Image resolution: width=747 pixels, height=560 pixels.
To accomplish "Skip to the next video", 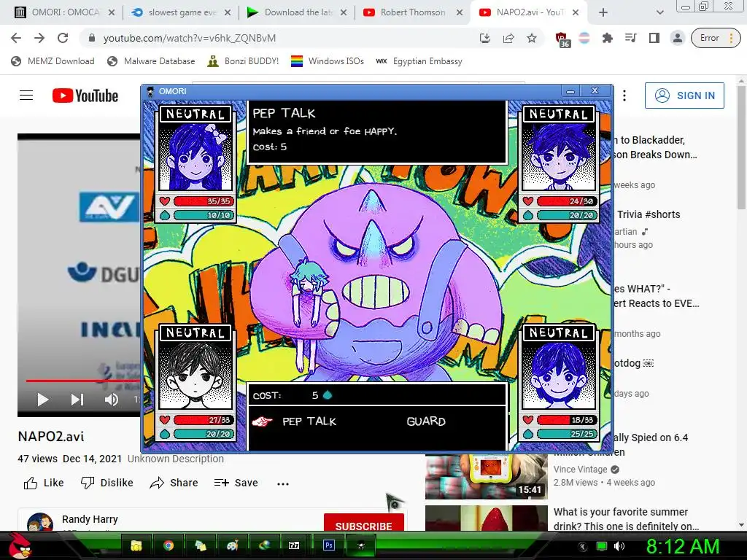I will [x=77, y=400].
